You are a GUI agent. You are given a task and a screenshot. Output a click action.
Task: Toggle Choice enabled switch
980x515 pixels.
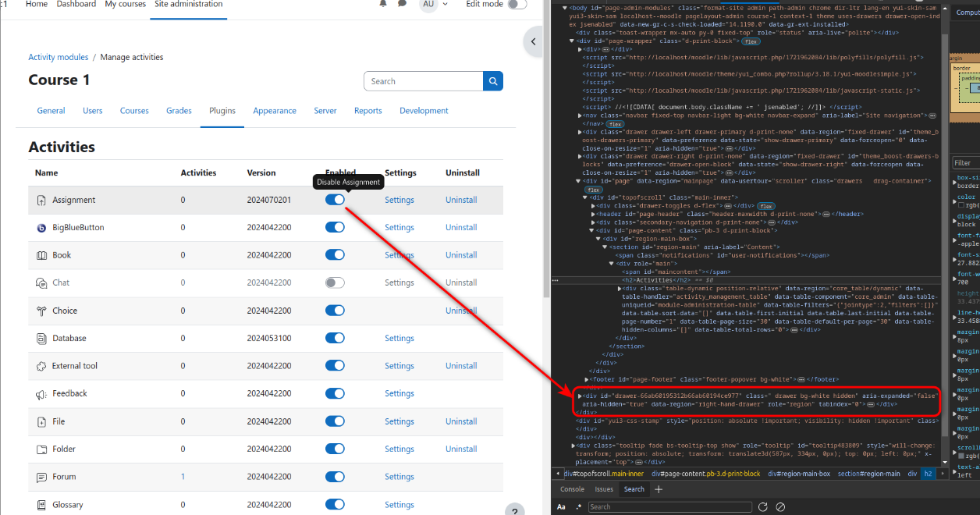(335, 310)
